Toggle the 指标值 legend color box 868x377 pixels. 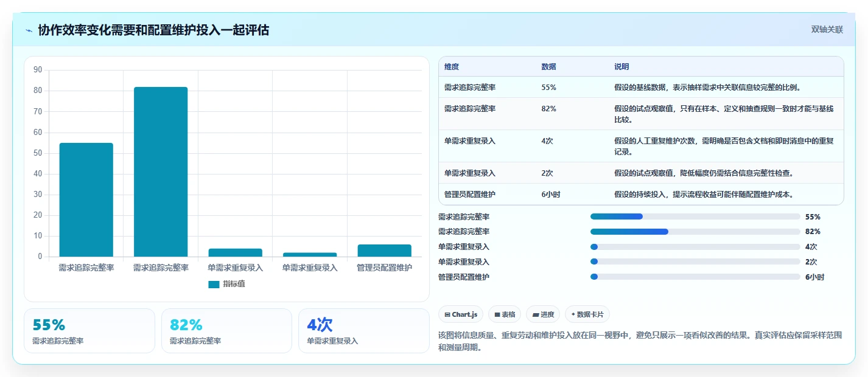(x=214, y=284)
